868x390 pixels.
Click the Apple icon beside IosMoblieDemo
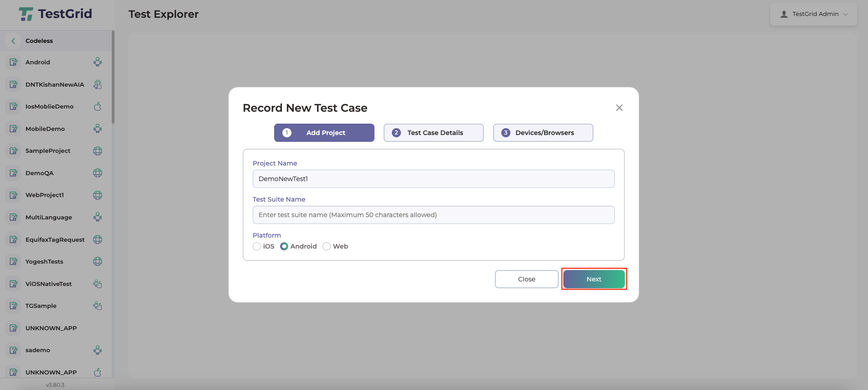click(x=98, y=107)
